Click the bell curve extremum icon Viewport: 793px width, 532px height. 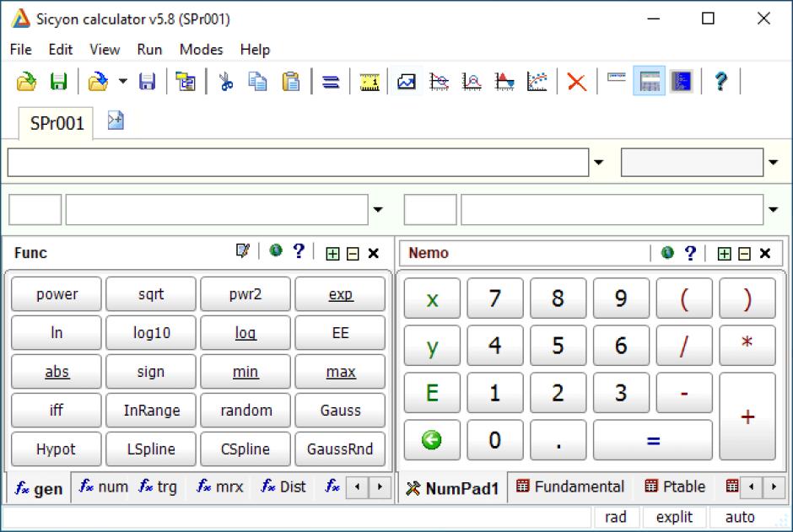click(x=472, y=81)
